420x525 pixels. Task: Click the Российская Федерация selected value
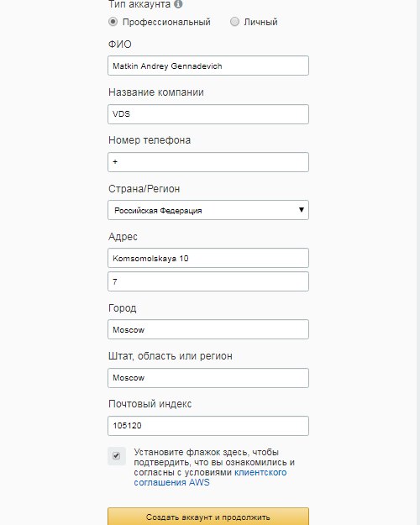tap(158, 211)
